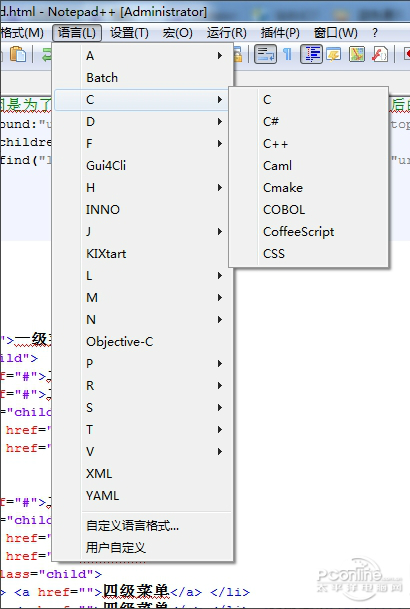
Task: Toggle the Show Indent Guide icon
Action: click(x=311, y=54)
